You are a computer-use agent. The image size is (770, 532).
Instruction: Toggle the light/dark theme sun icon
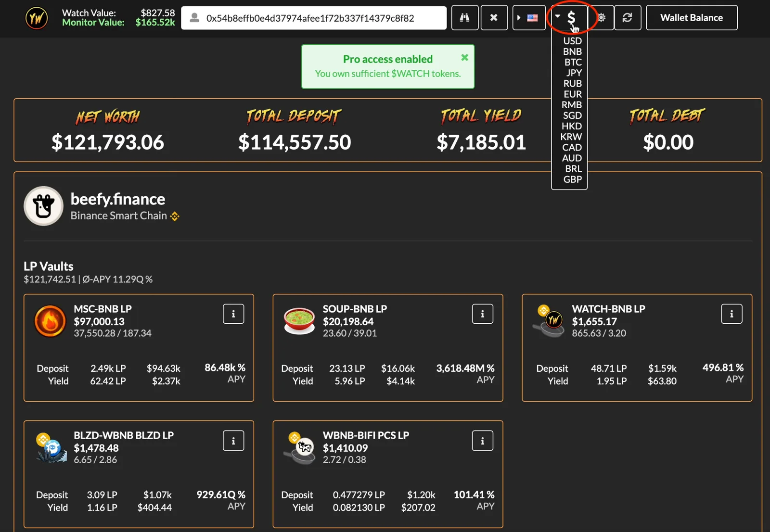tap(601, 18)
